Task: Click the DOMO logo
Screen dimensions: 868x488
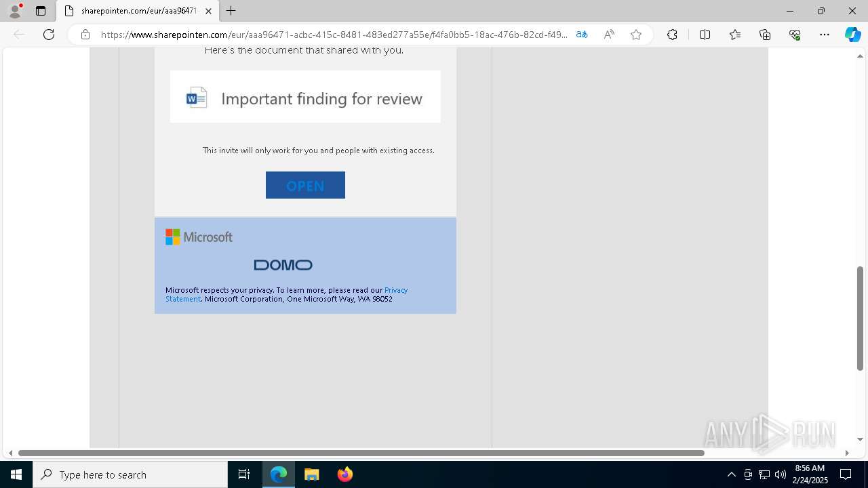Action: tap(283, 265)
